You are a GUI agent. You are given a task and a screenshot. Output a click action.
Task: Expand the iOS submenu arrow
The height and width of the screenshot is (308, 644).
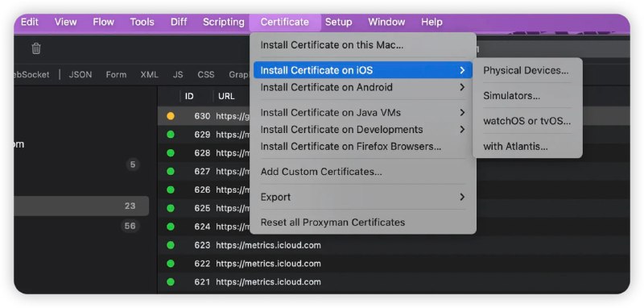pos(462,71)
